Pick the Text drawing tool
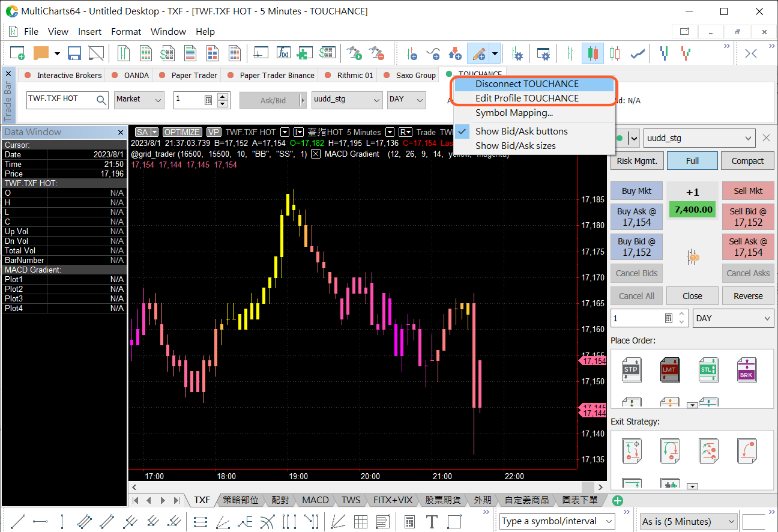 click(432, 521)
